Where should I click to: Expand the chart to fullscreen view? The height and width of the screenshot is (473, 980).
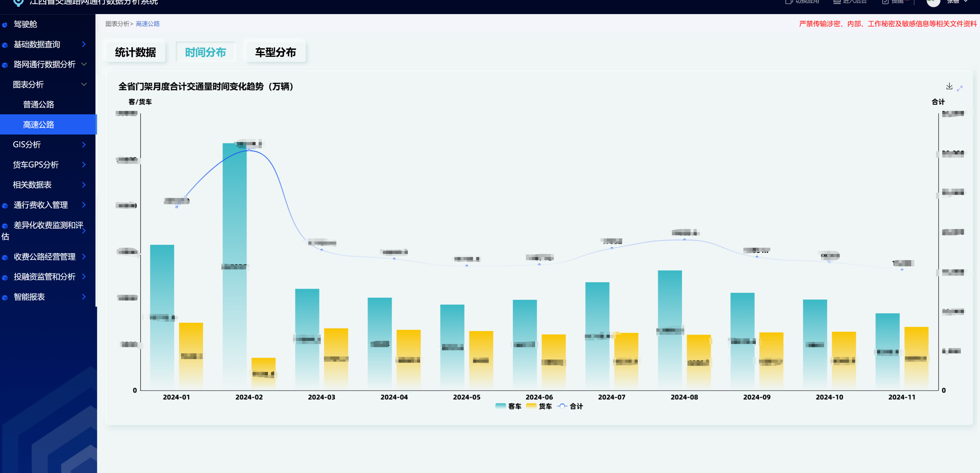[x=960, y=88]
